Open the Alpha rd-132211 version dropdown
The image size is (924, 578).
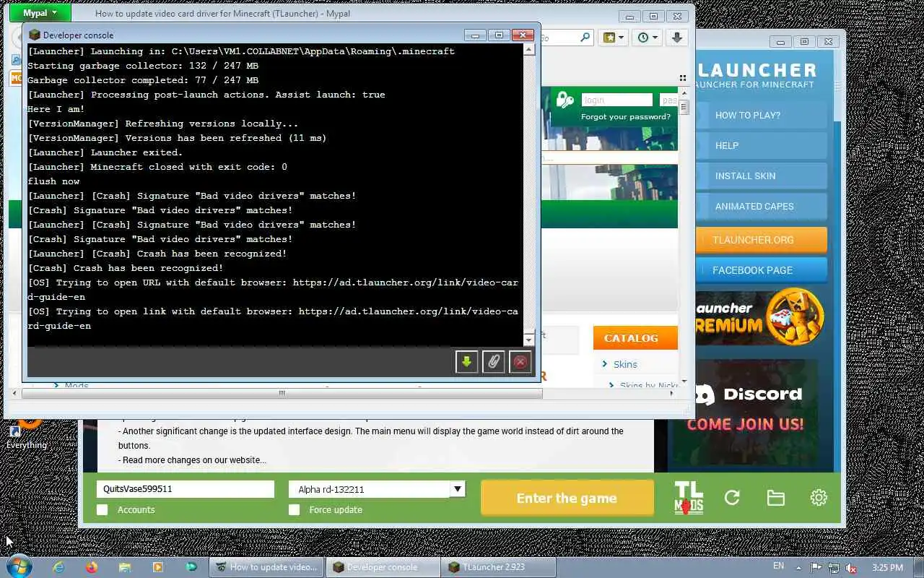457,489
